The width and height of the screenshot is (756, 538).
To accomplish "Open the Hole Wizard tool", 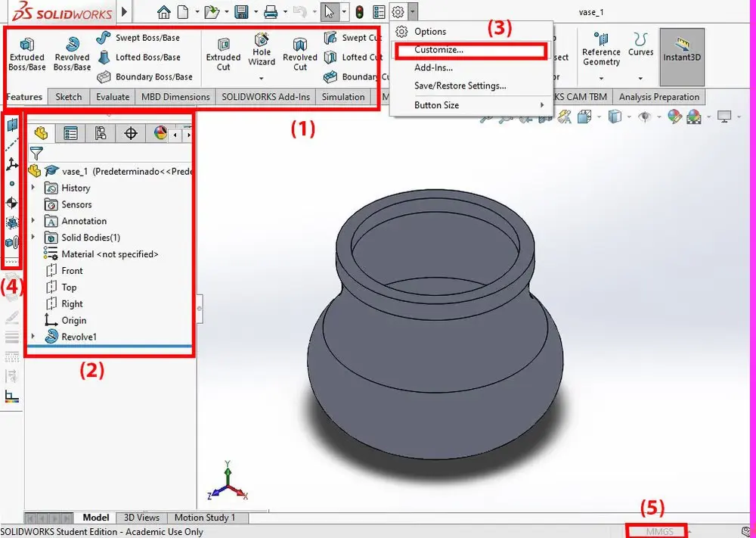I will [x=262, y=49].
